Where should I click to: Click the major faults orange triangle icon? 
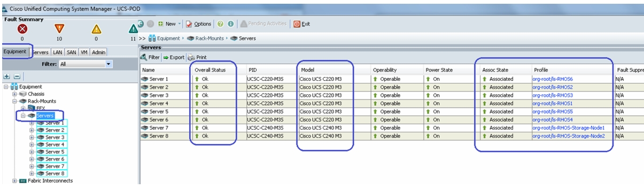59,29
